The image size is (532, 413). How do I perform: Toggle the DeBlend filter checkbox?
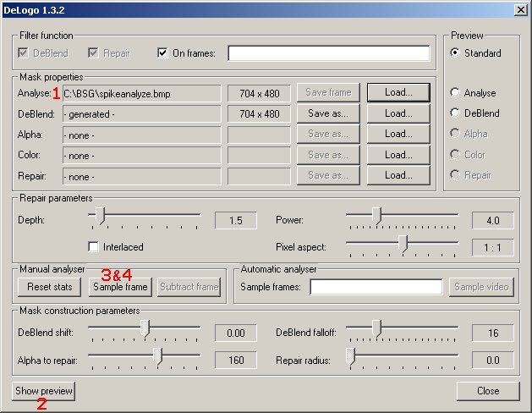[x=23, y=53]
